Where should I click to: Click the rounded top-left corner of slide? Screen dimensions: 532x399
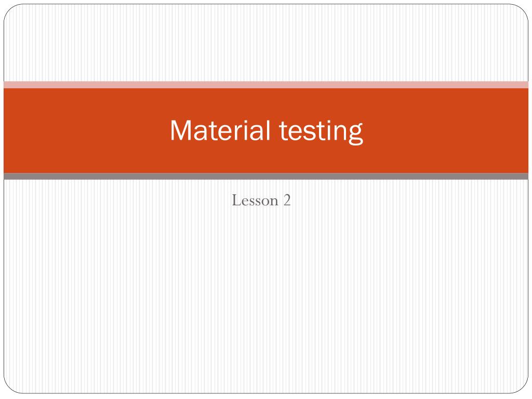[x=10, y=10]
